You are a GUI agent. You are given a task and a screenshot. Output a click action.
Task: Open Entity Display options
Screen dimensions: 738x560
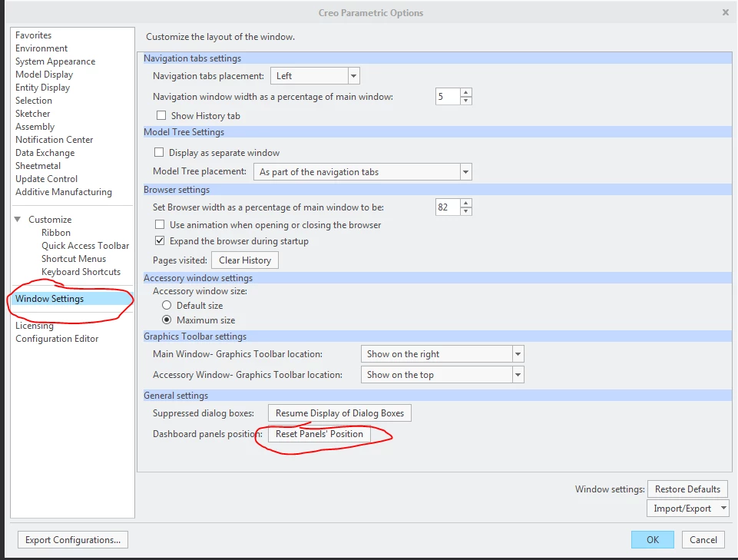tap(42, 88)
